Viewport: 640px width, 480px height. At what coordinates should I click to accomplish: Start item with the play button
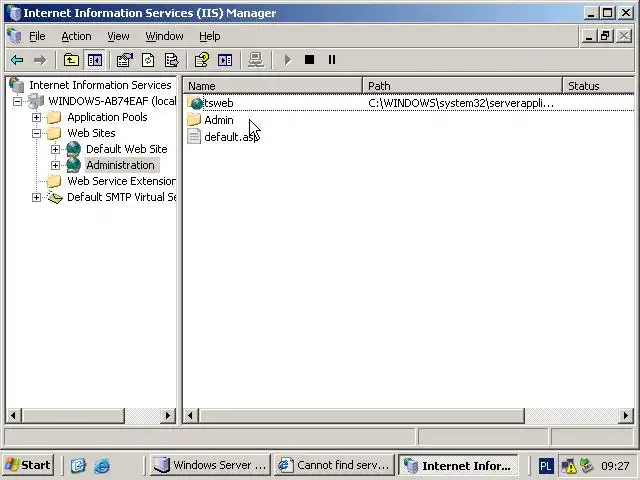287,60
